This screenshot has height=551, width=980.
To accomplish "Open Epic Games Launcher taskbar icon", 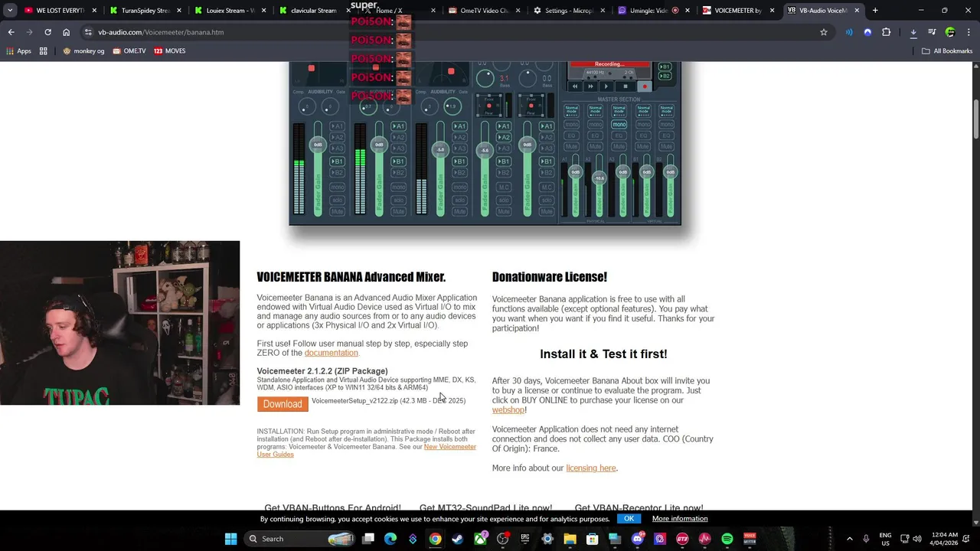I will pyautogui.click(x=525, y=539).
